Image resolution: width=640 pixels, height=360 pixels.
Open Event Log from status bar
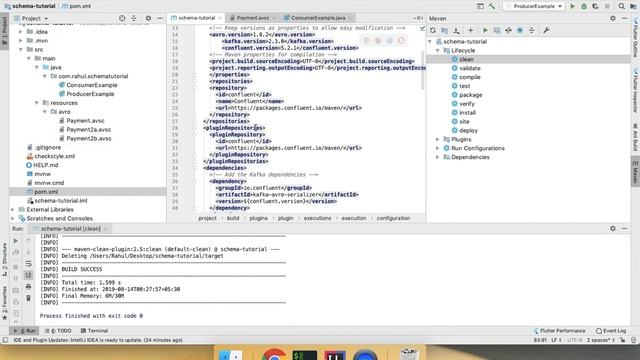click(611, 331)
